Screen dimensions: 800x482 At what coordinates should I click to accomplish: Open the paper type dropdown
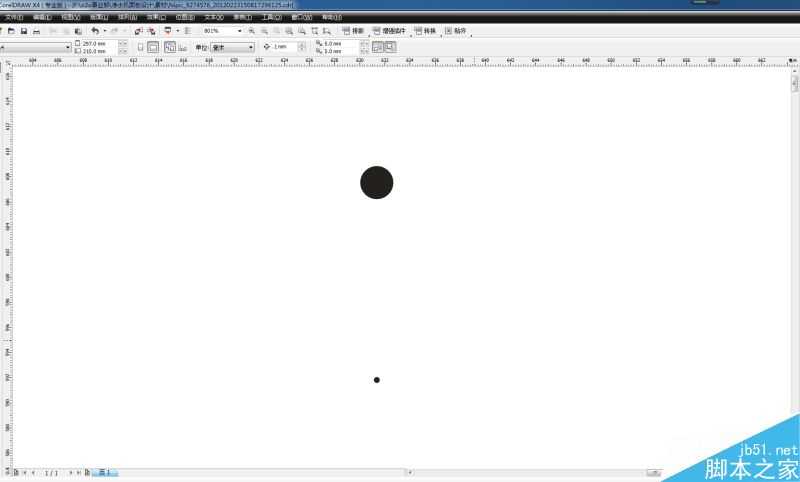(x=35, y=47)
